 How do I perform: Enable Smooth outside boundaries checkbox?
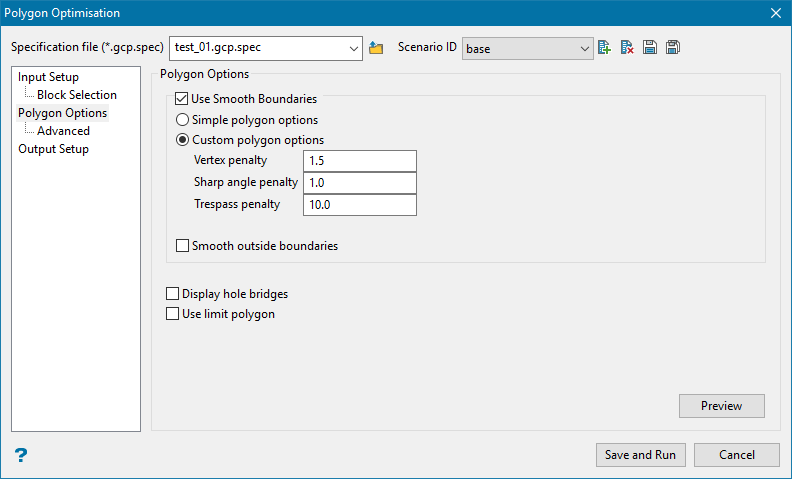(x=182, y=245)
